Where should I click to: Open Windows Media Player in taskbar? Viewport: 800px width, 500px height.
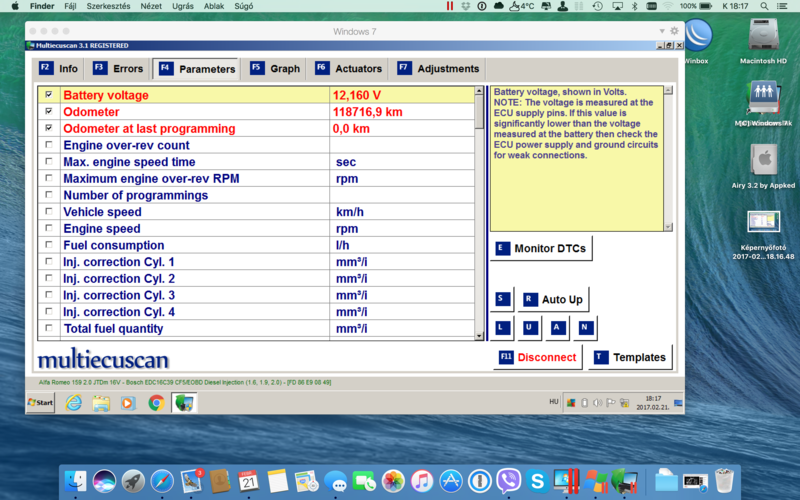[128, 403]
